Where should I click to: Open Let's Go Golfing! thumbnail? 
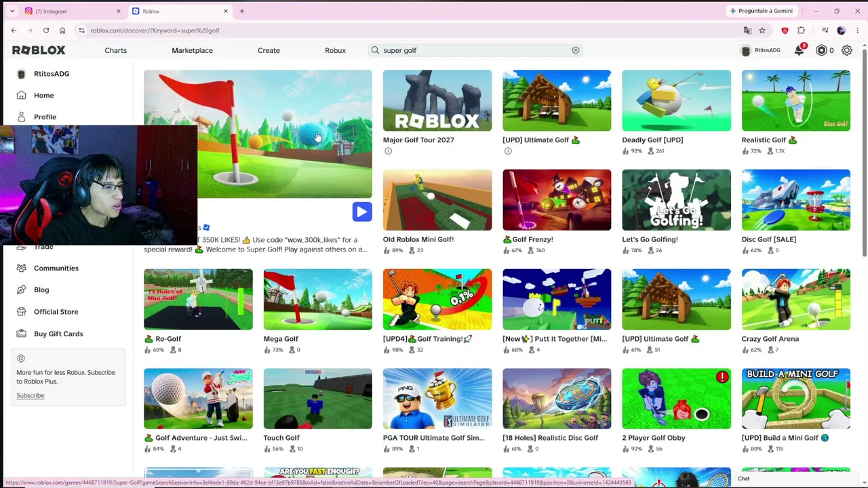(x=676, y=200)
